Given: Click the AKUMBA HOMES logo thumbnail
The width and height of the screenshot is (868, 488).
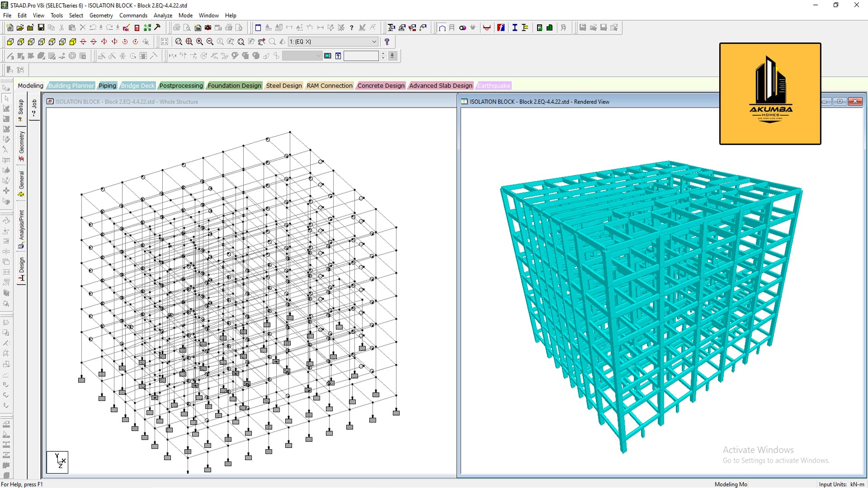Looking at the screenshot, I should (770, 94).
